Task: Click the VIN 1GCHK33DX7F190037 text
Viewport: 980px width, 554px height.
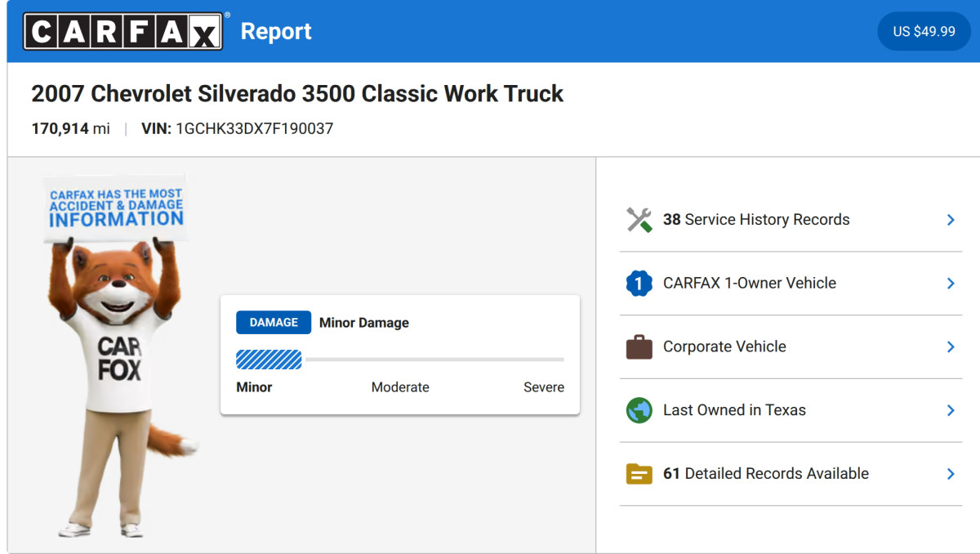Action: point(238,128)
